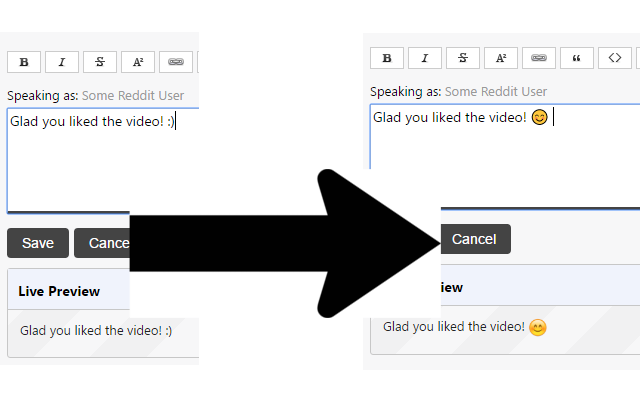Click the blockquote button in the right toolbar
640x400 pixels.
577,58
